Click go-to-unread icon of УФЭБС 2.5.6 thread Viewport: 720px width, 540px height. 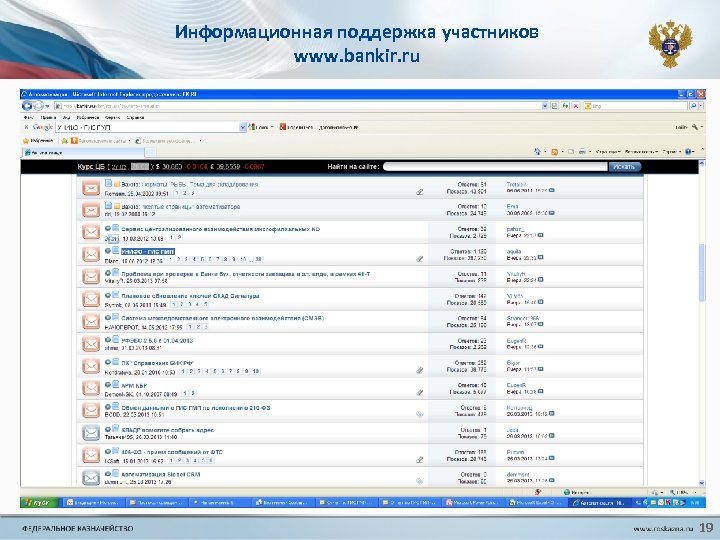(108, 340)
